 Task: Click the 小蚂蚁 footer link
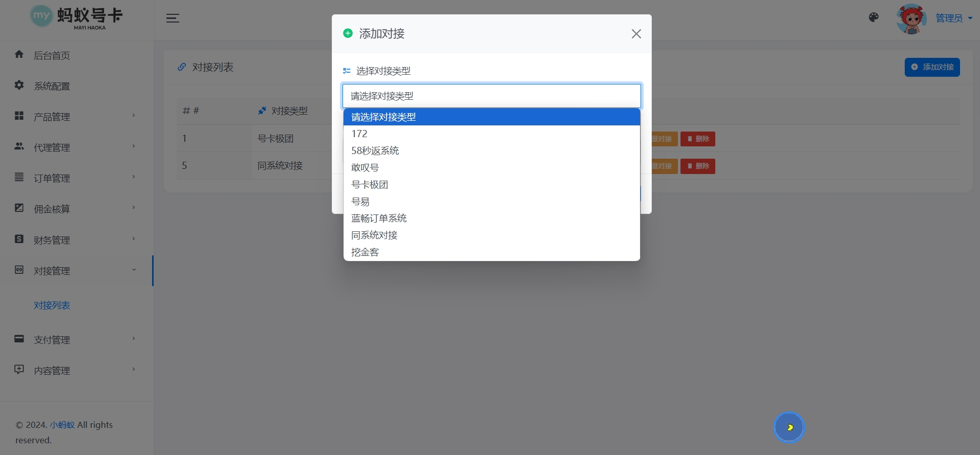pyautogui.click(x=62, y=425)
